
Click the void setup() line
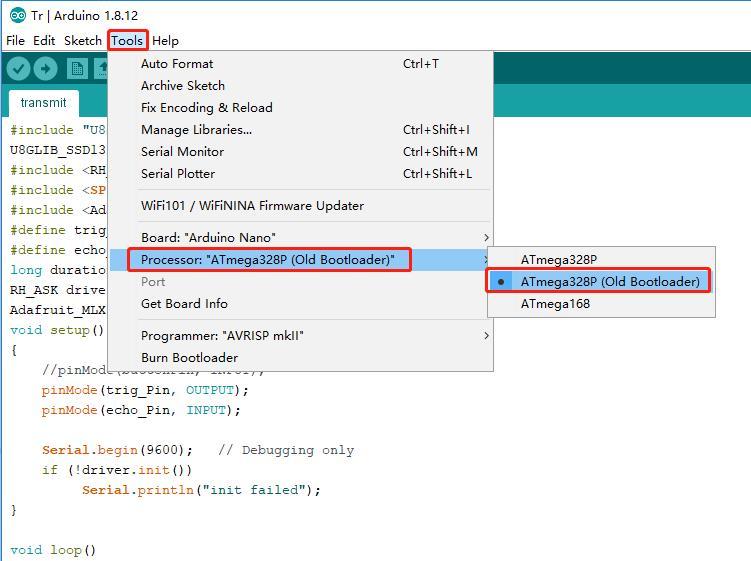[x=57, y=330]
